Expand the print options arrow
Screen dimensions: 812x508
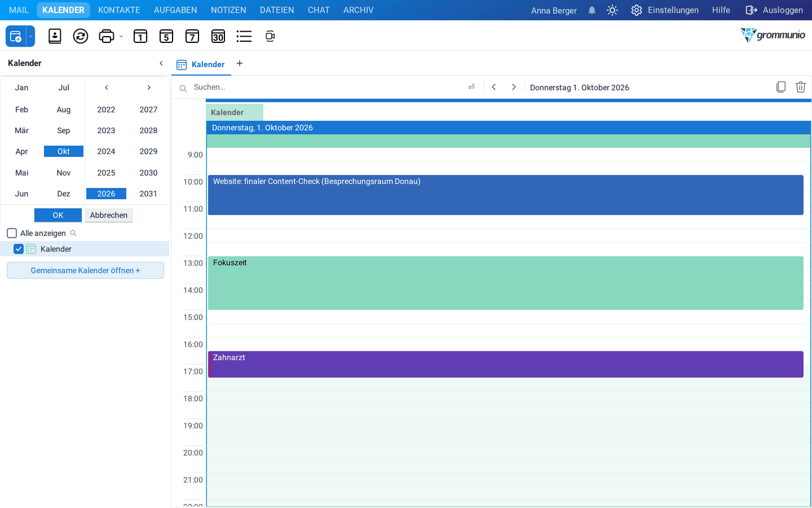pos(121,37)
